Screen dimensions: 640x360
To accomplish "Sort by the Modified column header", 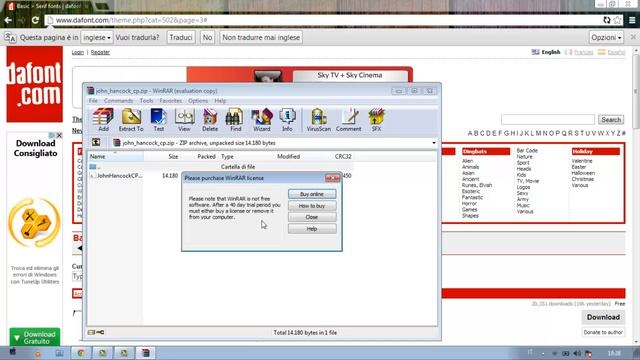I will (289, 156).
